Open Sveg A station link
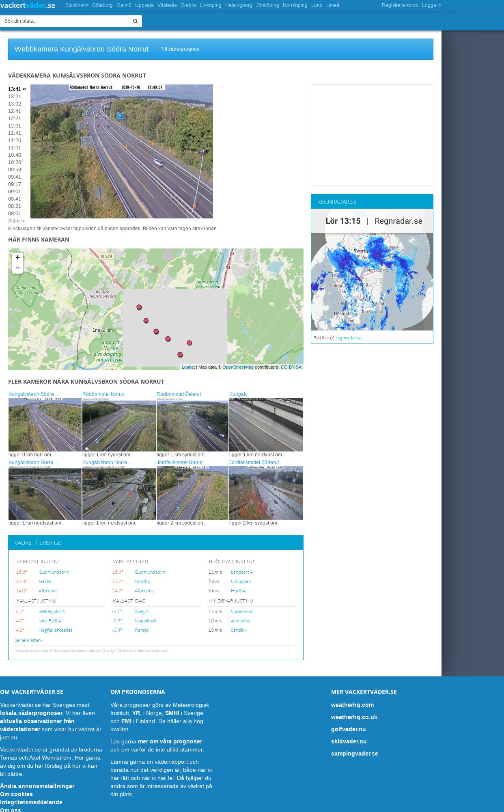Viewport: 504px width, 812px height. (142, 611)
